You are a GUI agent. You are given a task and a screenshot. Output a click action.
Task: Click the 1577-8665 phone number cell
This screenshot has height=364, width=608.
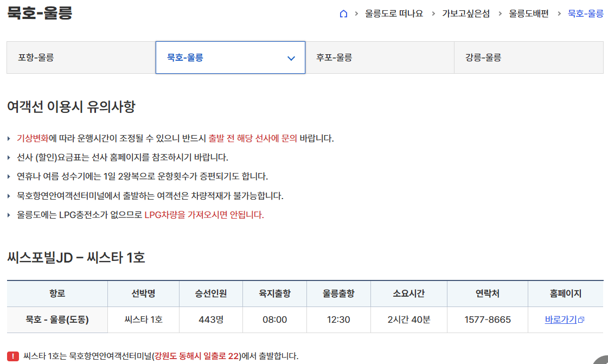(488, 320)
